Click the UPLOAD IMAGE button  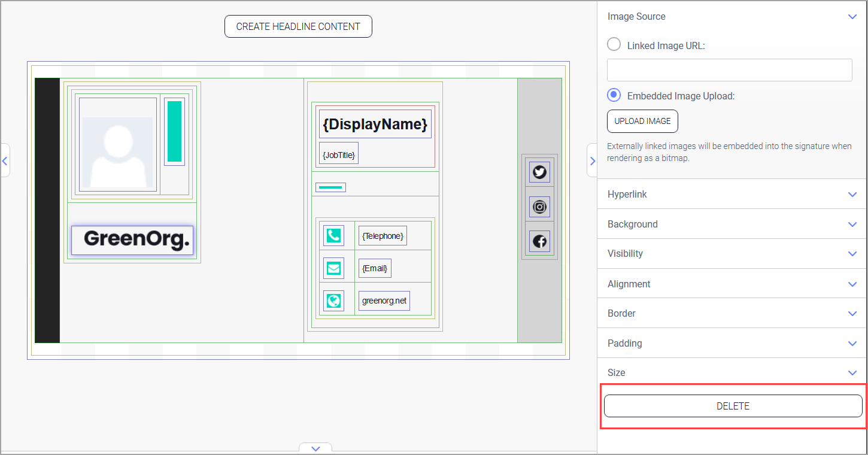click(x=642, y=121)
